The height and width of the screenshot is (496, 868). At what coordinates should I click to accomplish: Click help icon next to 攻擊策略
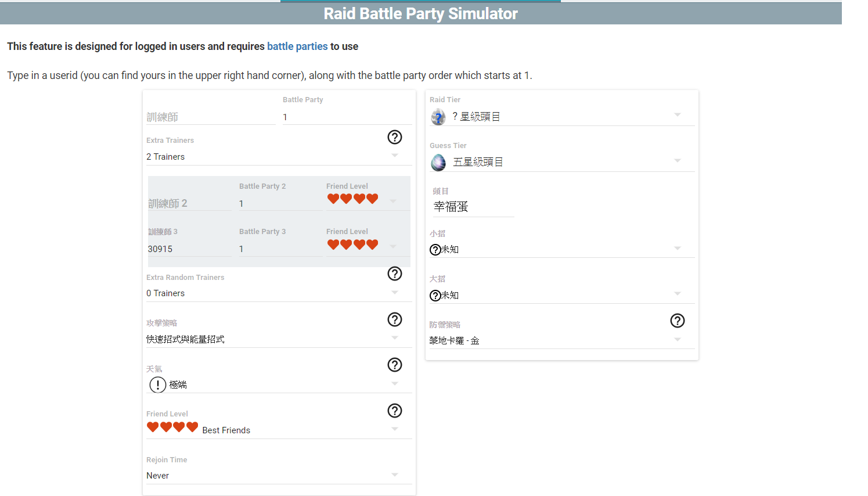tap(394, 319)
